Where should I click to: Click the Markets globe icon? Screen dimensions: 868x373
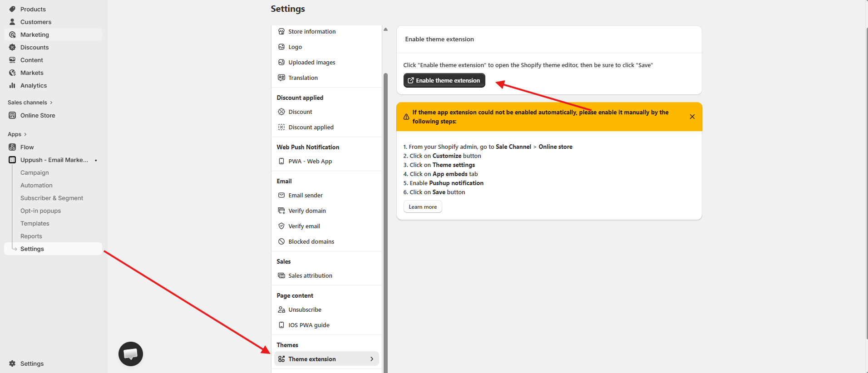(x=12, y=73)
